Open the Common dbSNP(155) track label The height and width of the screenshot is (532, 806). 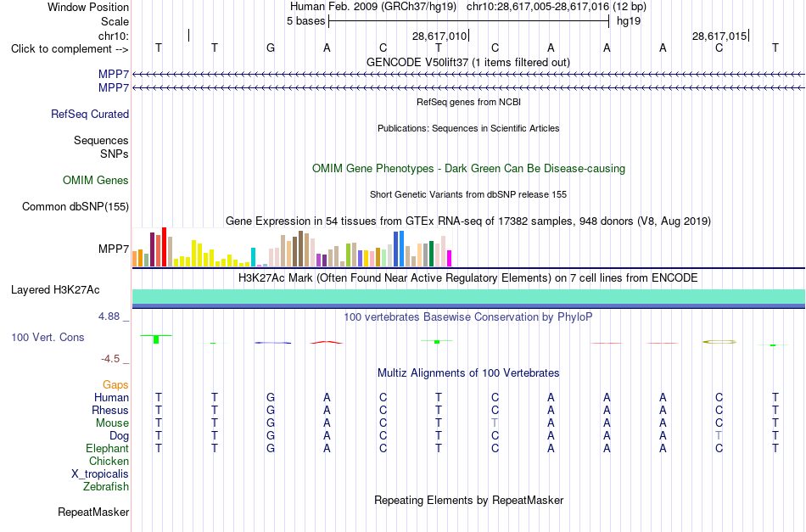[x=76, y=207]
